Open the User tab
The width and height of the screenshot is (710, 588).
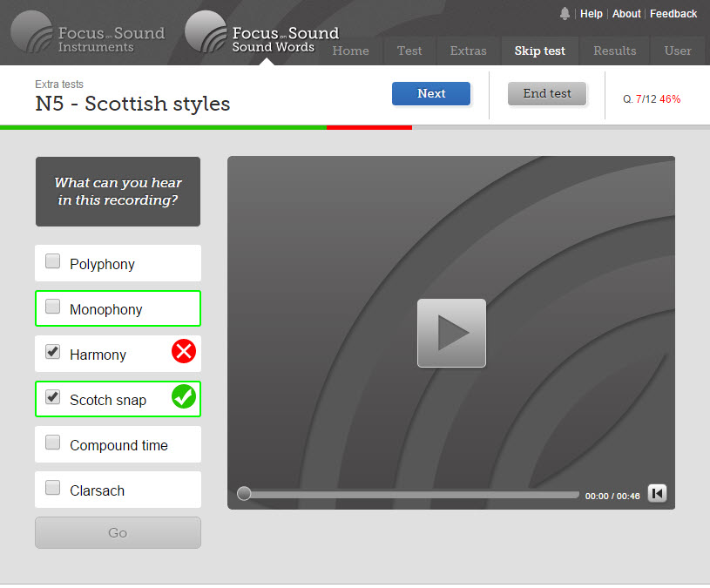point(678,51)
